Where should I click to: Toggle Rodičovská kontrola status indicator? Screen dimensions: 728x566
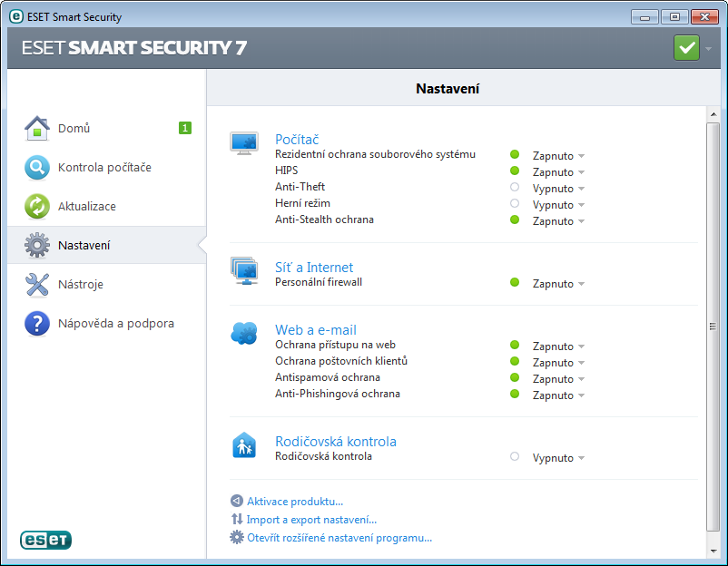tap(515, 456)
